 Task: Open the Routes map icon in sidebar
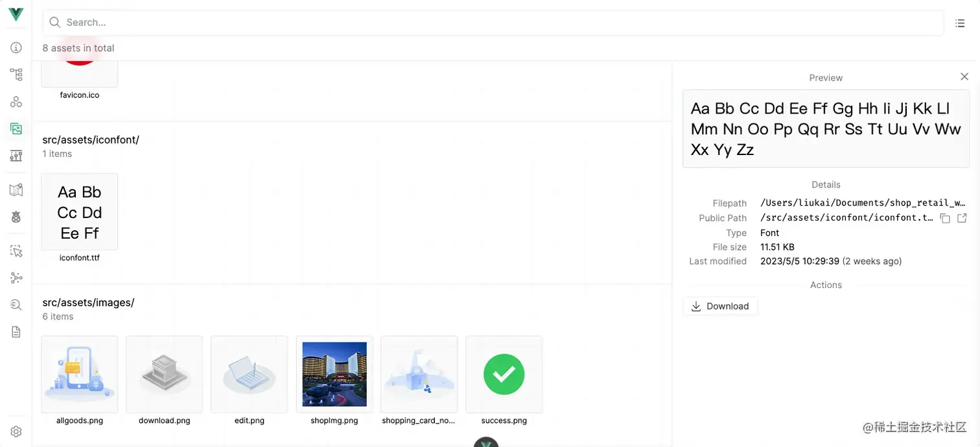[x=16, y=190]
